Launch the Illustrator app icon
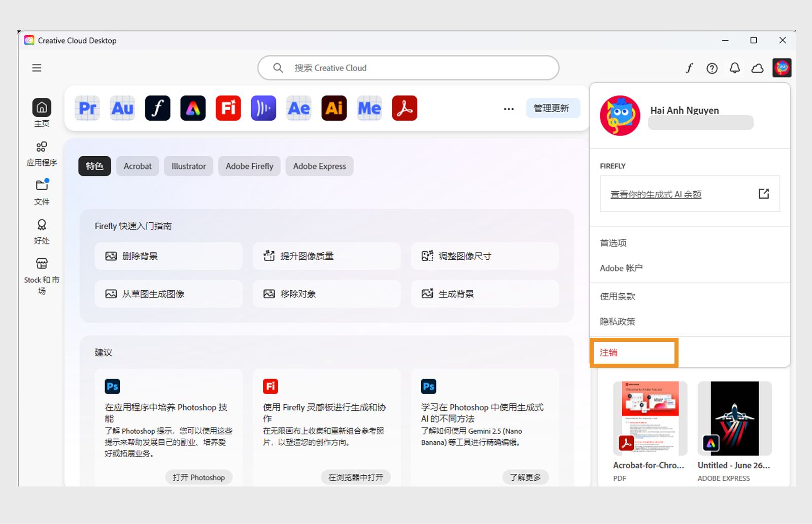812x524 pixels. pos(334,108)
